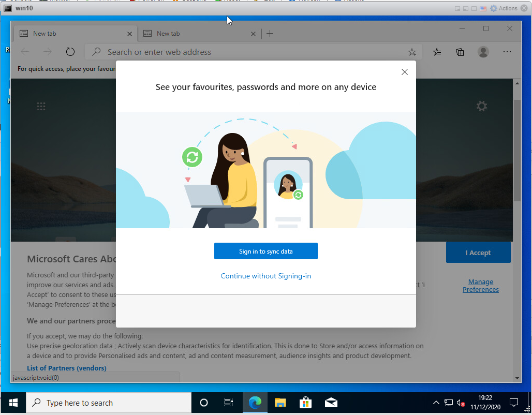Image resolution: width=532 pixels, height=415 pixels.
Task: Dismiss the sync dialog with its X
Action: click(x=404, y=72)
